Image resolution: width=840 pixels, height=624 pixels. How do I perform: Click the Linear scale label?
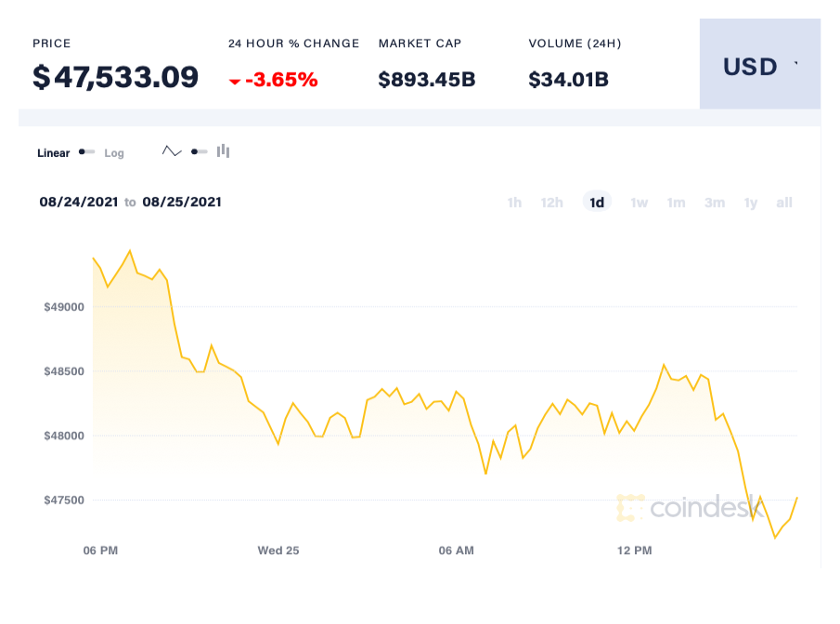53,152
